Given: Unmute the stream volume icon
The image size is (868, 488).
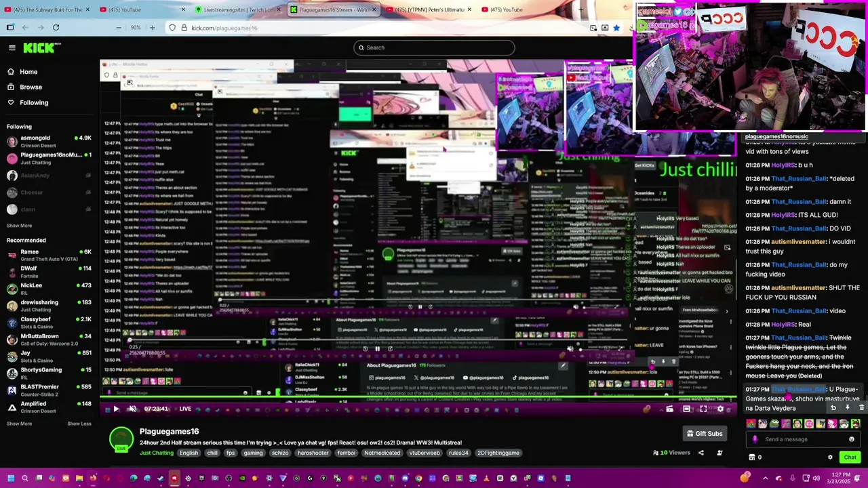Looking at the screenshot, I should tap(133, 409).
